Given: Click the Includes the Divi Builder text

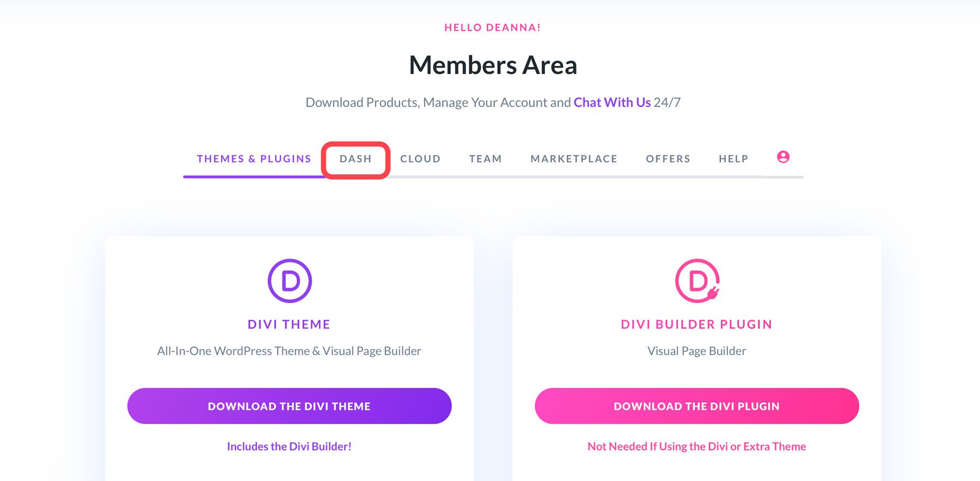Looking at the screenshot, I should (x=289, y=446).
